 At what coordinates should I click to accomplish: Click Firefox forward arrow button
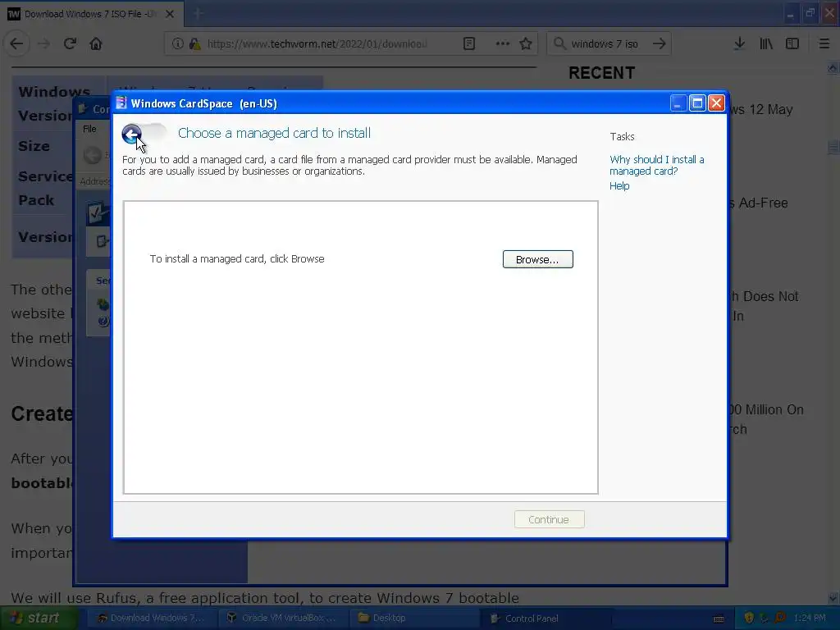[x=44, y=43]
